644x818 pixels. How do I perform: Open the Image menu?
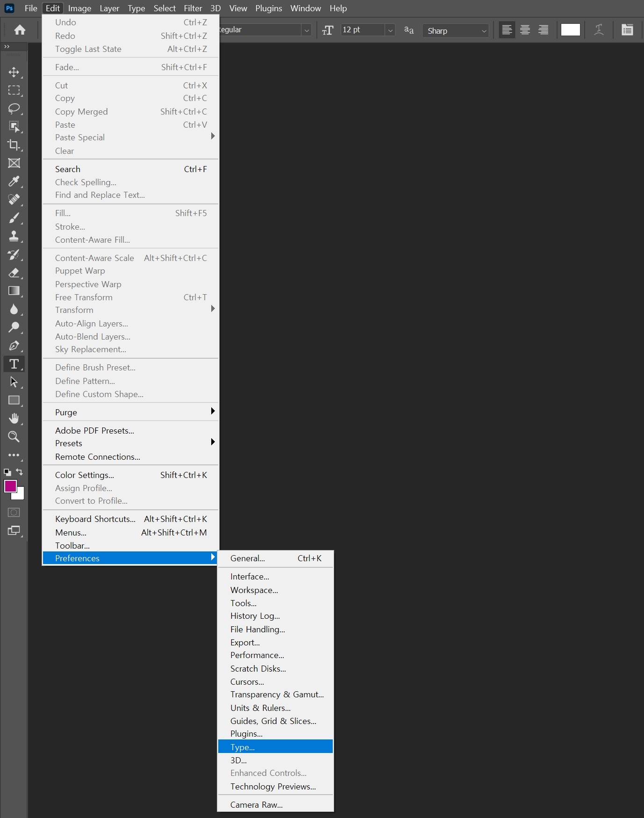(79, 8)
